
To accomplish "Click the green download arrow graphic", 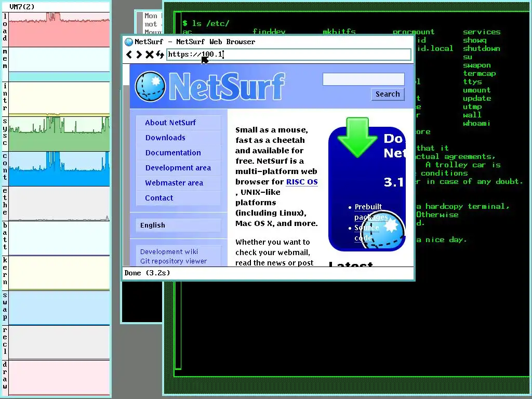I will coord(357,137).
